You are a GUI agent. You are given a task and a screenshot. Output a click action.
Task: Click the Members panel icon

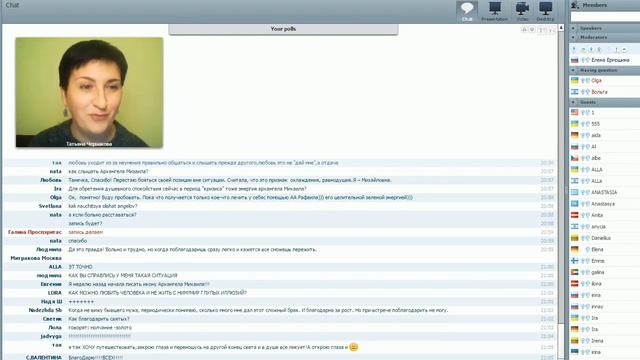click(x=575, y=5)
